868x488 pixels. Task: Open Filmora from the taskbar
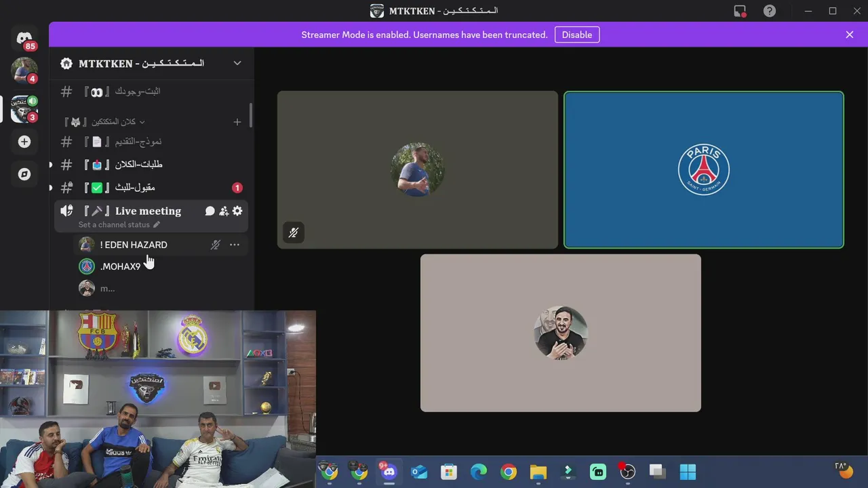point(568,472)
